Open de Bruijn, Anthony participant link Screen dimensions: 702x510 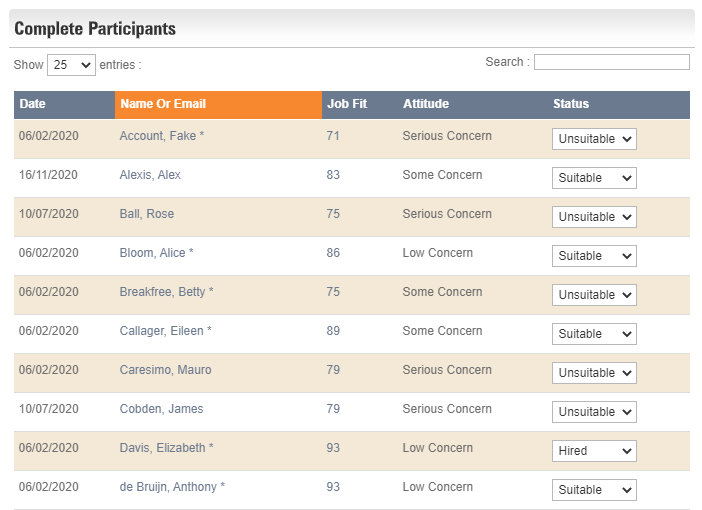[168, 487]
